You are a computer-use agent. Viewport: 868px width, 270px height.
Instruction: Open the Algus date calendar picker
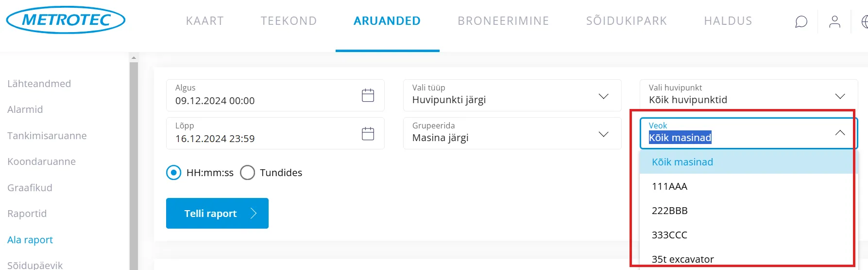[x=368, y=95]
